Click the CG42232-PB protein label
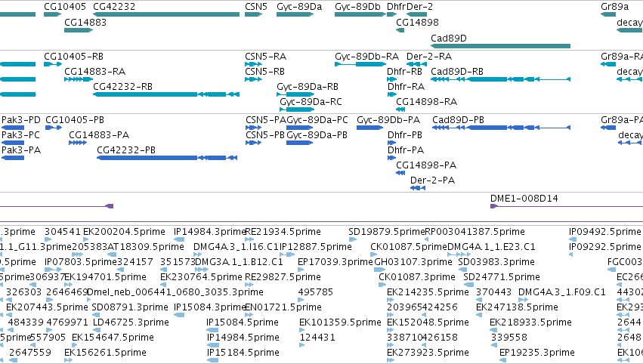 click(126, 150)
